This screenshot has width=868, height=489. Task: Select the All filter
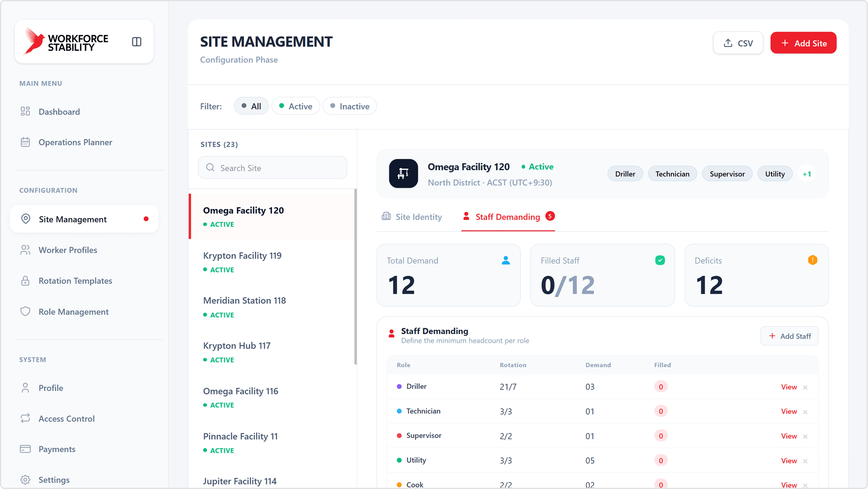(251, 106)
